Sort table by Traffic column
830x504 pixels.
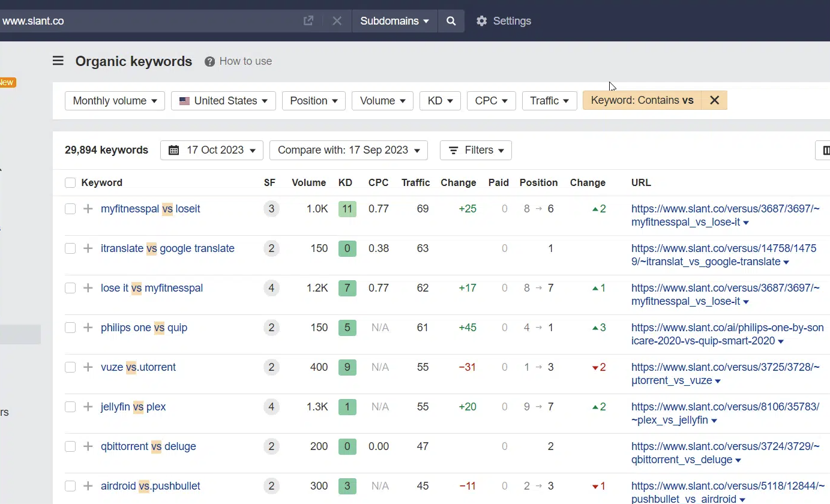click(x=415, y=182)
